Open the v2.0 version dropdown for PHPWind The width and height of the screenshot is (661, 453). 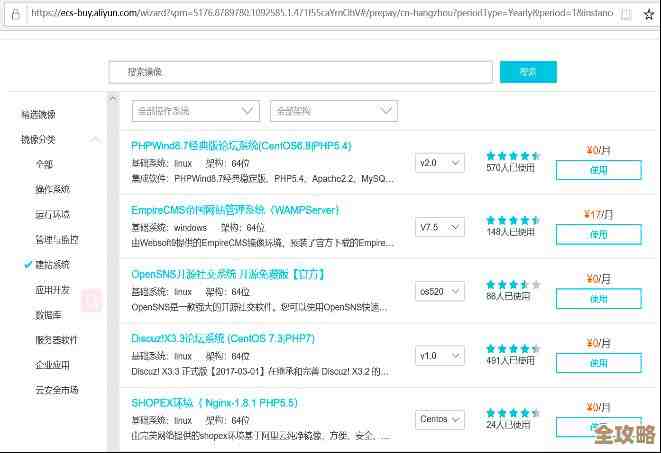click(440, 162)
